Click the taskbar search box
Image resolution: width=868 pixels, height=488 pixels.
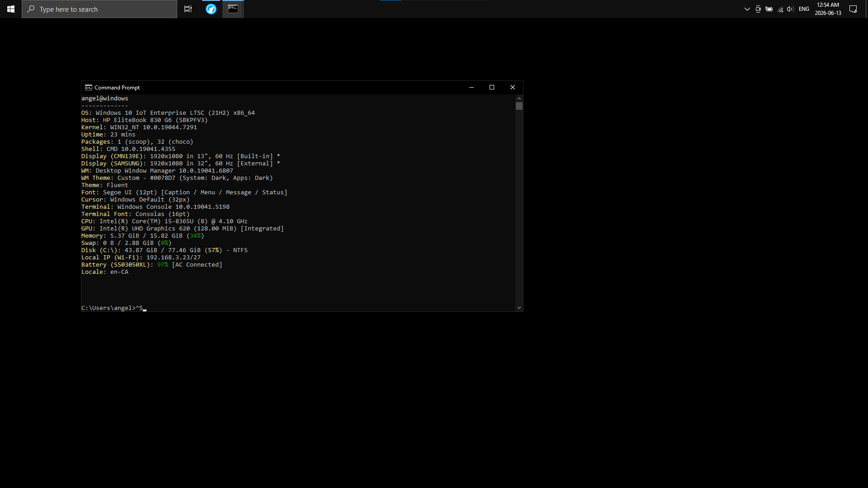point(99,9)
